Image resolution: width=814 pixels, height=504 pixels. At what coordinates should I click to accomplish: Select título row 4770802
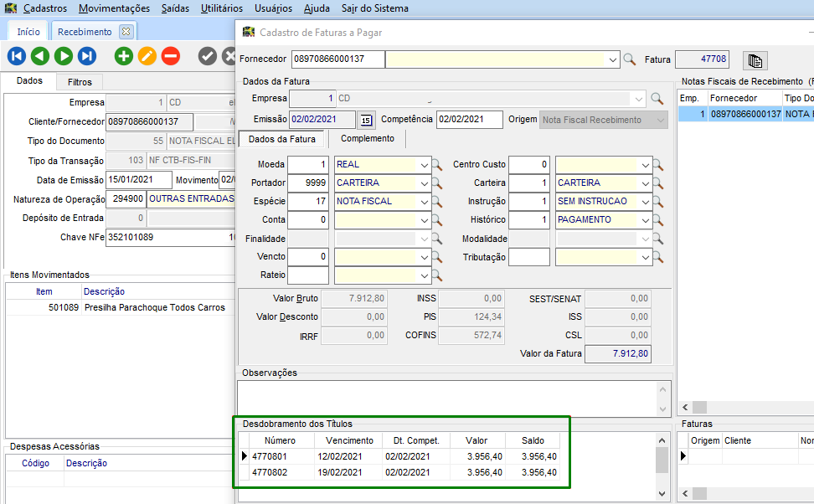click(x=270, y=472)
